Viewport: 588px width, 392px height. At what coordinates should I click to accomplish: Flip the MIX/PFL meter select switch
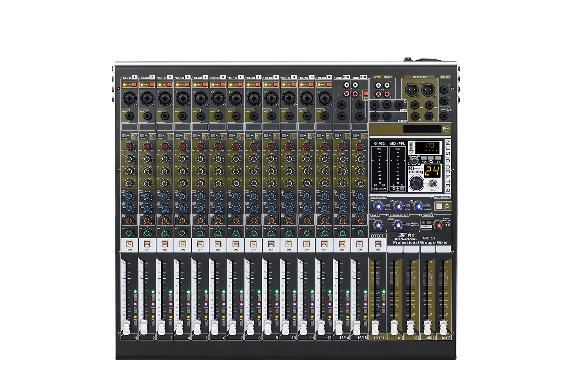pos(402,189)
